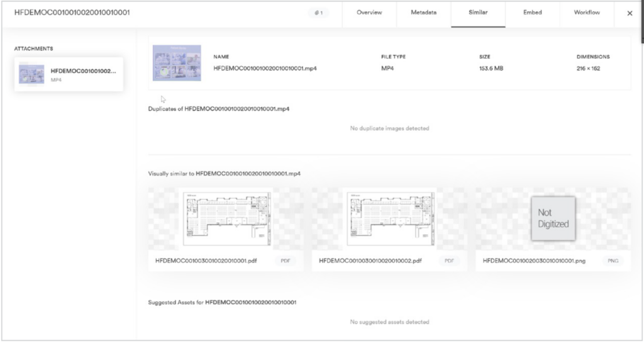The width and height of the screenshot is (644, 343).
Task: Open the Embed tab
Action: click(532, 13)
